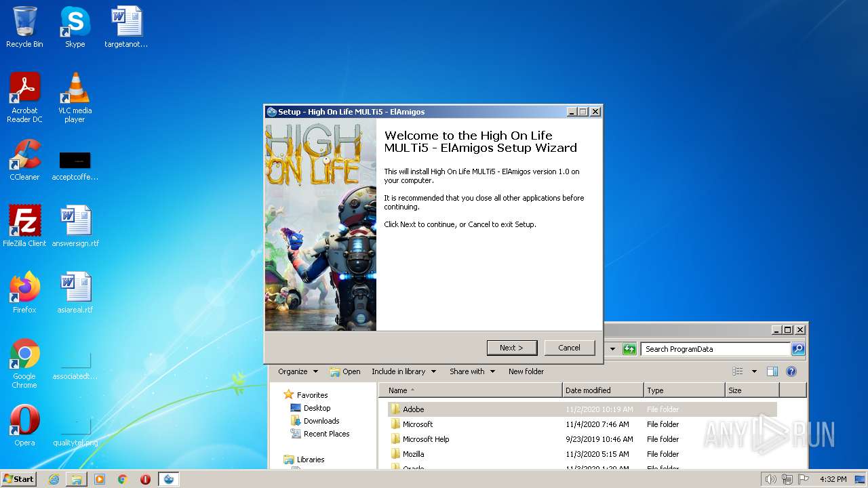Viewport: 868px width, 488px height.
Task: Open Chrome from the taskbar
Action: point(123,479)
